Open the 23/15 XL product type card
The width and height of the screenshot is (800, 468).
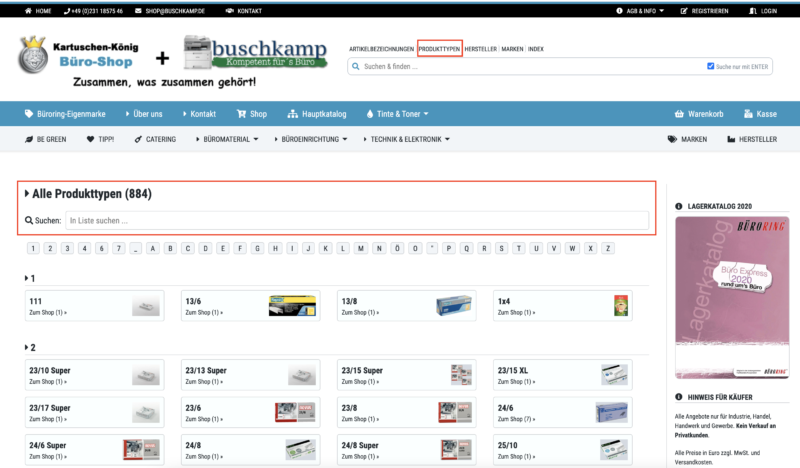[x=563, y=375]
